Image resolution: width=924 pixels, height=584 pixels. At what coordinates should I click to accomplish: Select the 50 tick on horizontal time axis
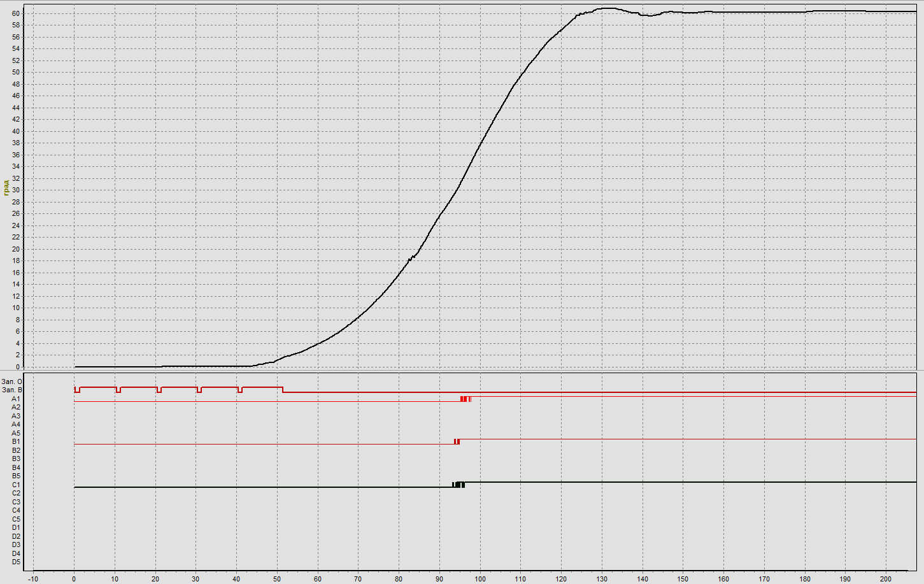click(277, 579)
